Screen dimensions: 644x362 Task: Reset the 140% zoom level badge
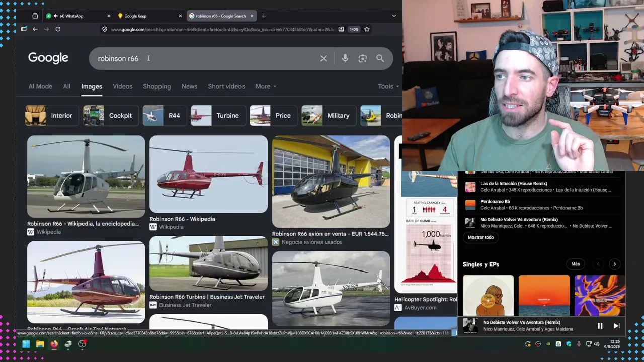[354, 29]
